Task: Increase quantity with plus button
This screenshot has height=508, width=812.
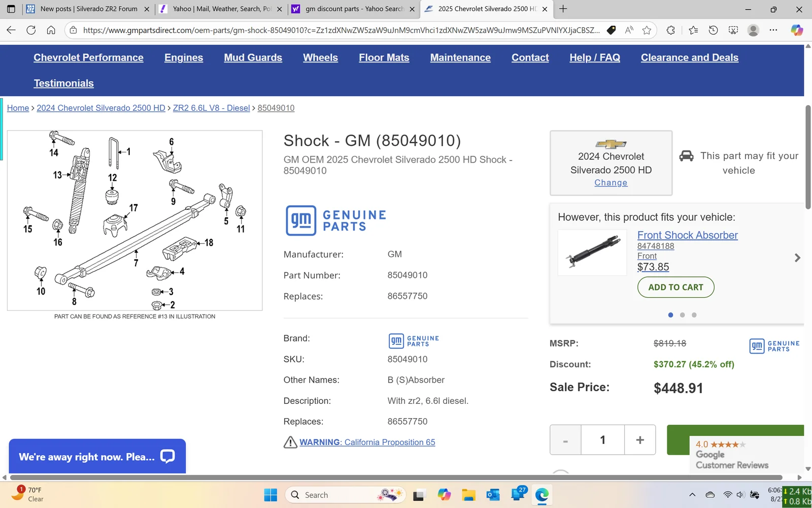Action: pyautogui.click(x=639, y=440)
